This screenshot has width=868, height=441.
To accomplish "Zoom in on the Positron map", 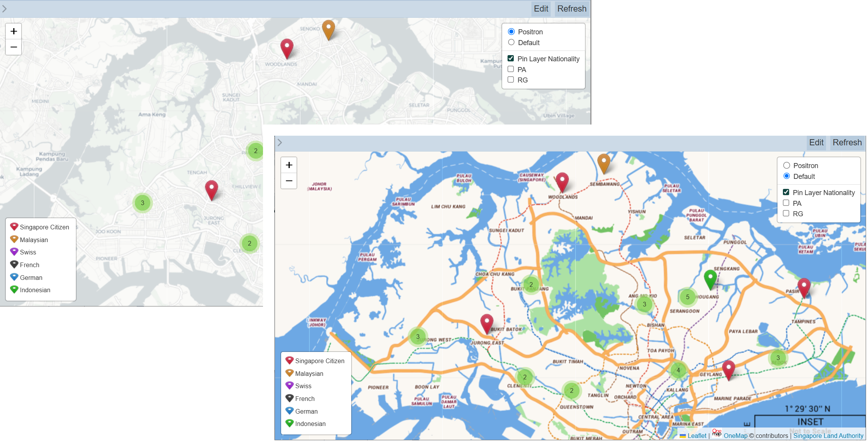I will click(13, 31).
